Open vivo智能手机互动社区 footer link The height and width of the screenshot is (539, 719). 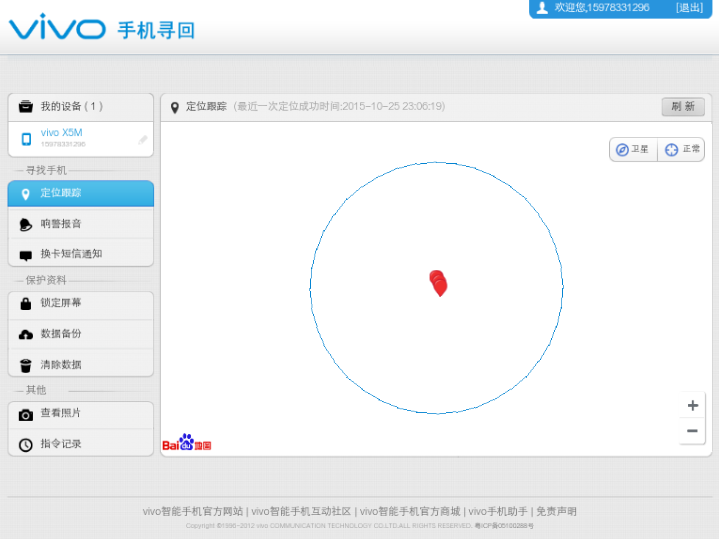pyautogui.click(x=301, y=511)
